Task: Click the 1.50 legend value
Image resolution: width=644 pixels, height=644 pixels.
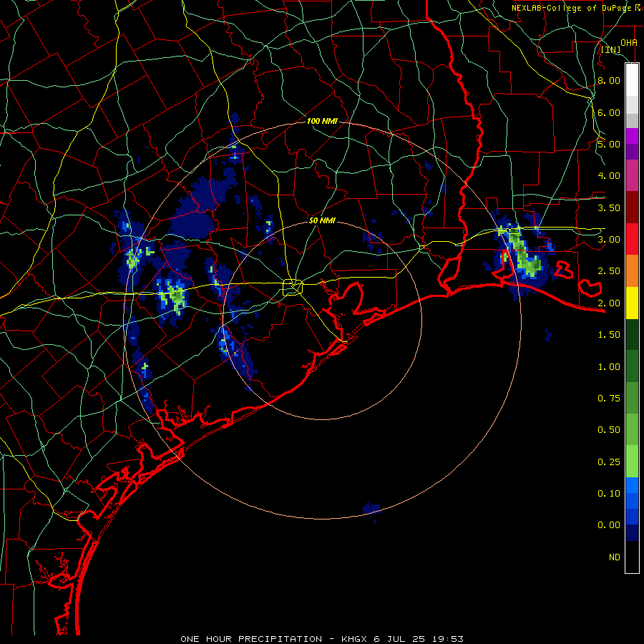Action: point(609,335)
